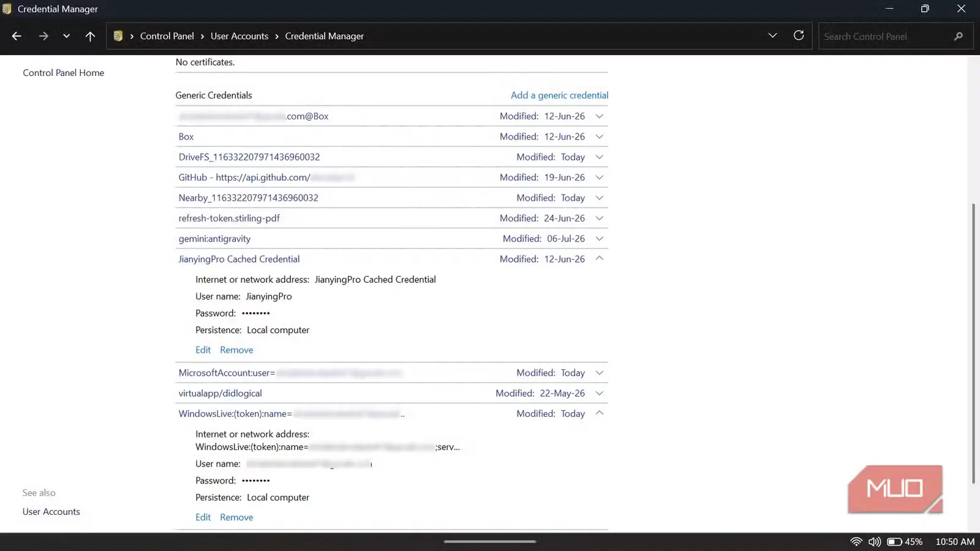
Task: Minimize the Credential Manager window
Action: click(889, 9)
